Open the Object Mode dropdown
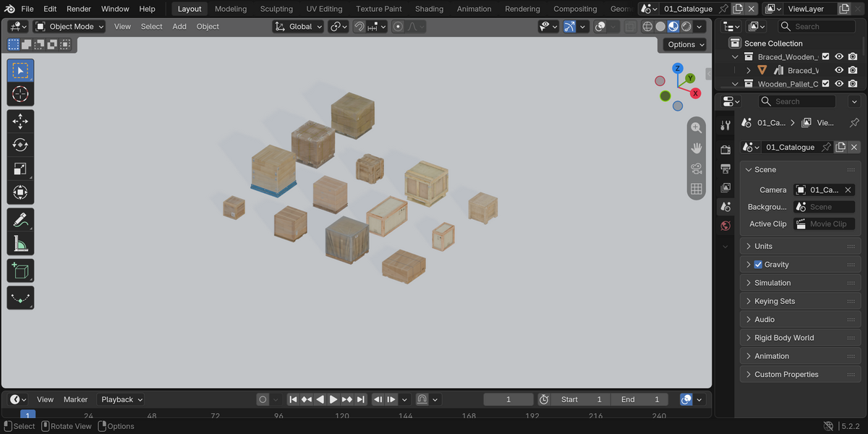Image resolution: width=868 pixels, height=434 pixels. click(69, 27)
